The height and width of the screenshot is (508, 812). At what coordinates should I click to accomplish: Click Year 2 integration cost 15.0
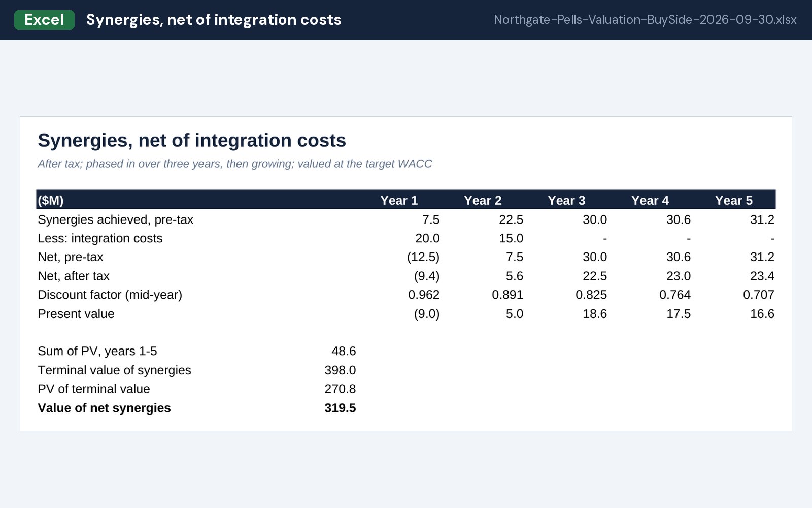[511, 238]
